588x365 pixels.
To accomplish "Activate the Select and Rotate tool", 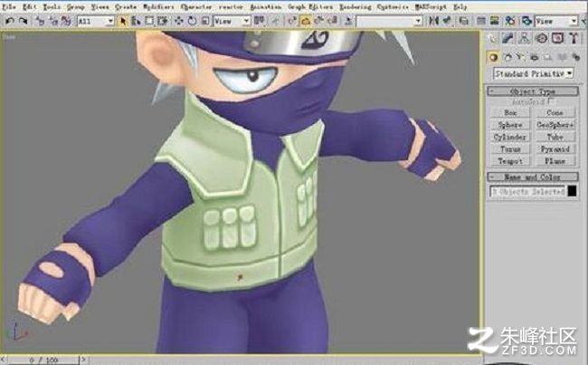I will 192,21.
